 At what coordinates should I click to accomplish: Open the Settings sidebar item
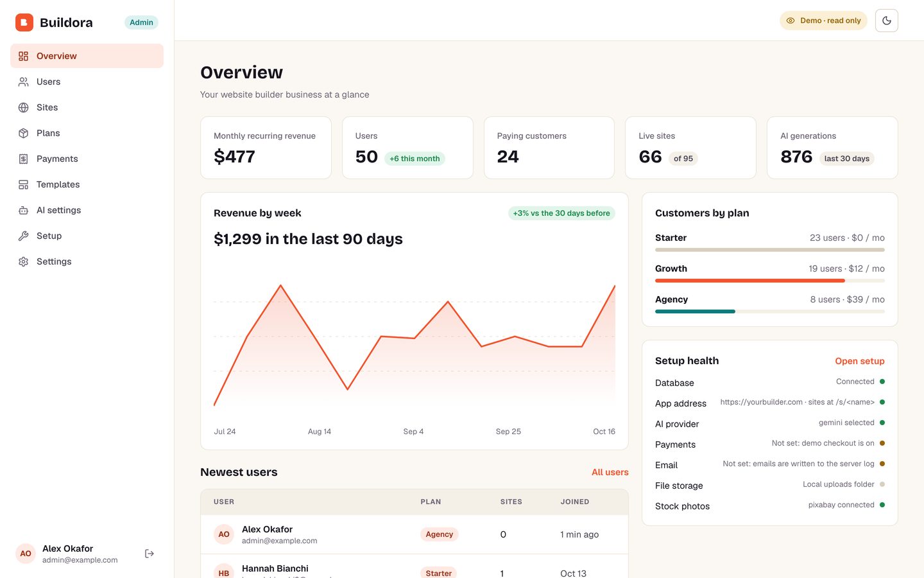click(87, 261)
